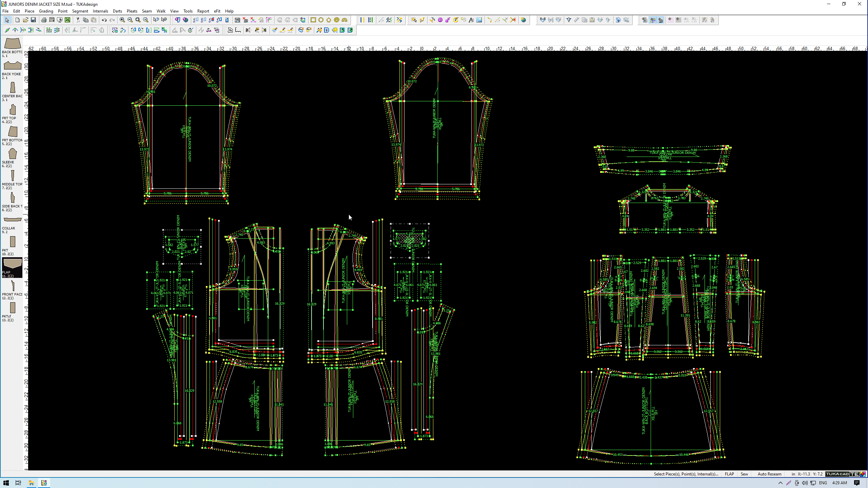The image size is (868, 488).
Task: Click the Undo arrow icon
Action: click(x=104, y=20)
